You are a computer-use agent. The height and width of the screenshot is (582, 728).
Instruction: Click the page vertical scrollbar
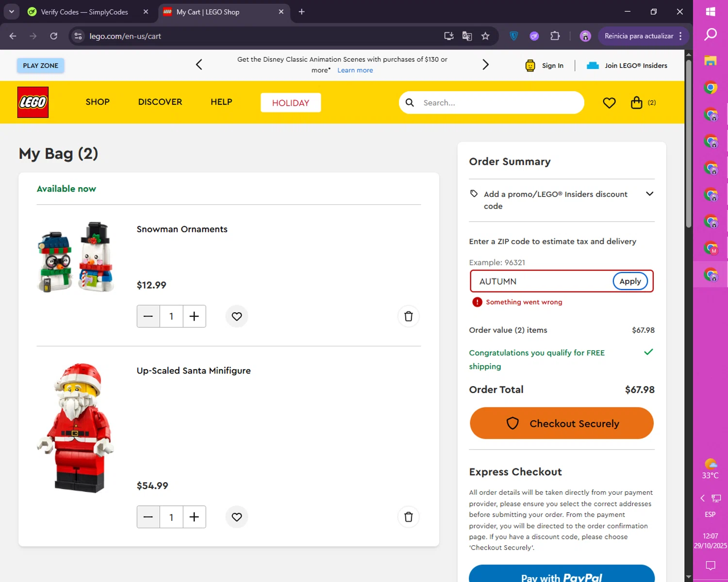pos(688,143)
